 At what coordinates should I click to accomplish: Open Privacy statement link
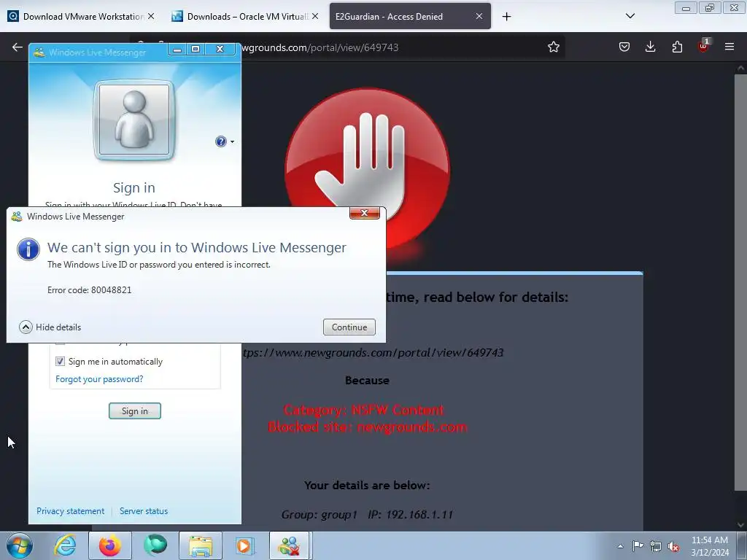click(71, 511)
